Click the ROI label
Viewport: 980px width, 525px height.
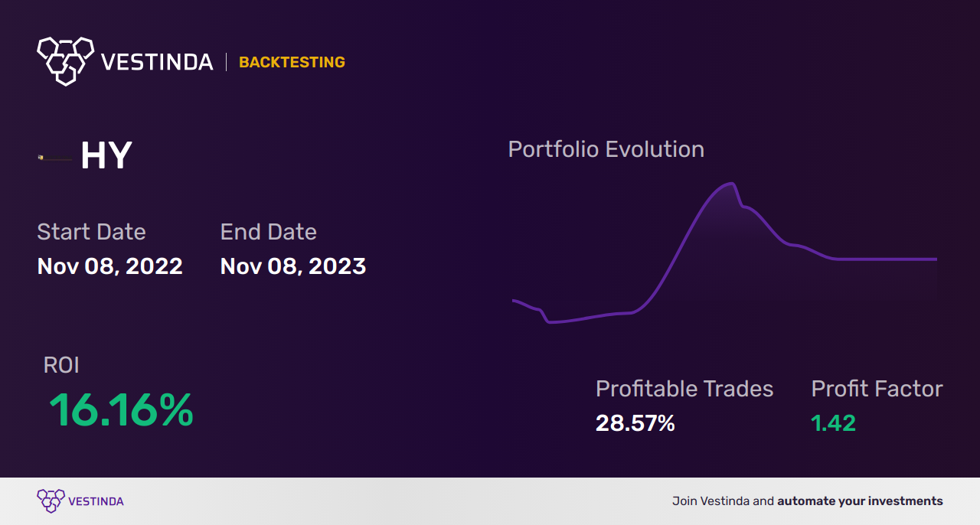61,365
